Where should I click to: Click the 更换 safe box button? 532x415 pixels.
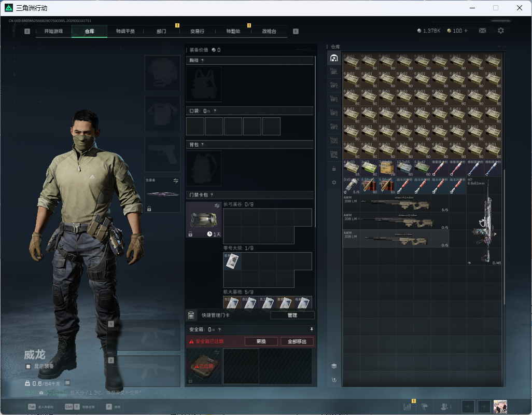point(261,341)
